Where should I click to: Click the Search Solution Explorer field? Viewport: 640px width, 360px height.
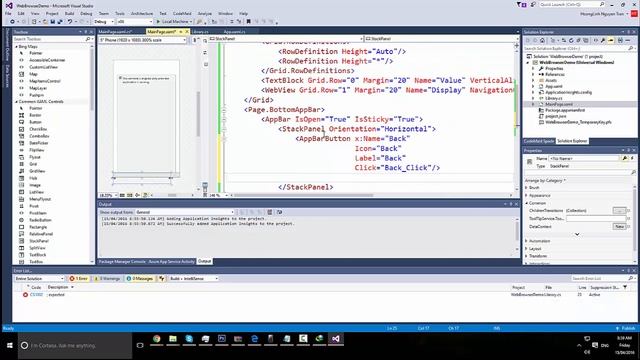click(x=579, y=49)
